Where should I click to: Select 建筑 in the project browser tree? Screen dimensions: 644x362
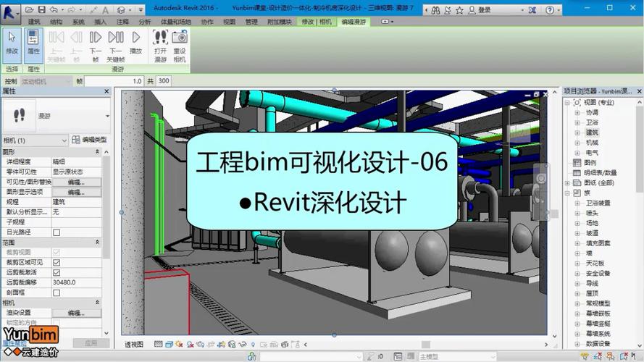[592, 132]
